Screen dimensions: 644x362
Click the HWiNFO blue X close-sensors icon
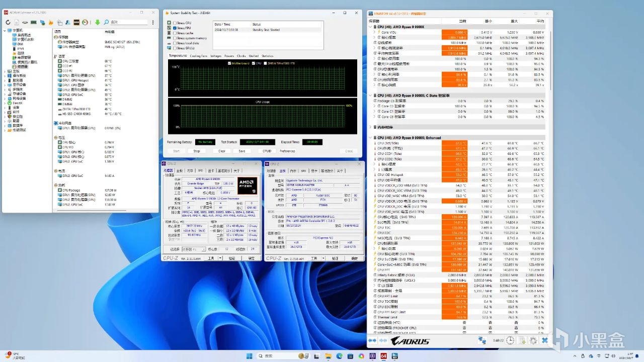[545, 340]
